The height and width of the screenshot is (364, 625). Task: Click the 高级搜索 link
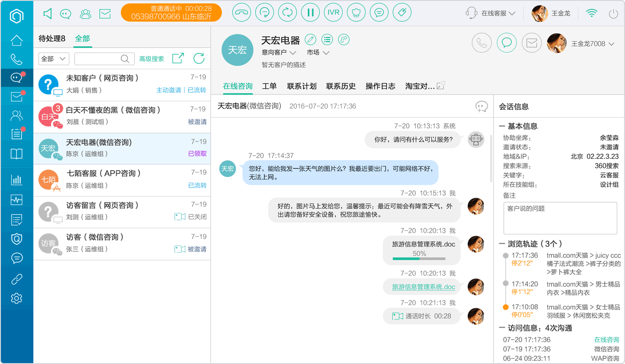click(152, 59)
